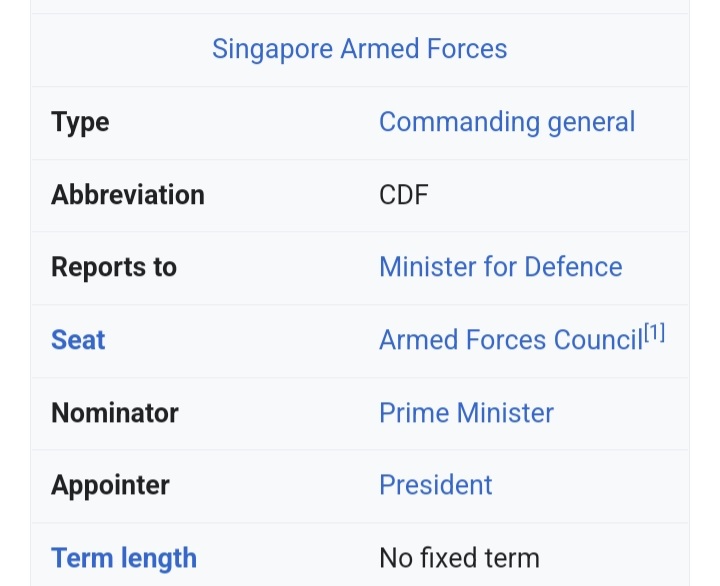Click the Appointer row label
This screenshot has width=720, height=586.
[x=110, y=486]
